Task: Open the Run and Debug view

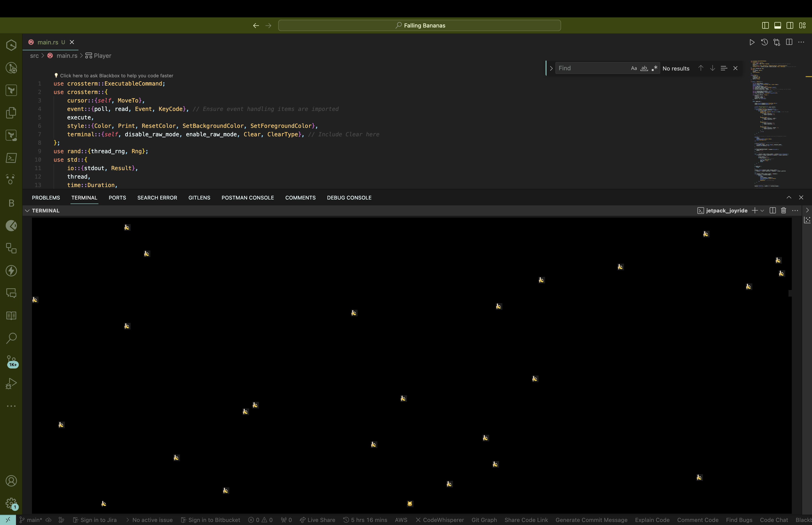Action: click(11, 384)
